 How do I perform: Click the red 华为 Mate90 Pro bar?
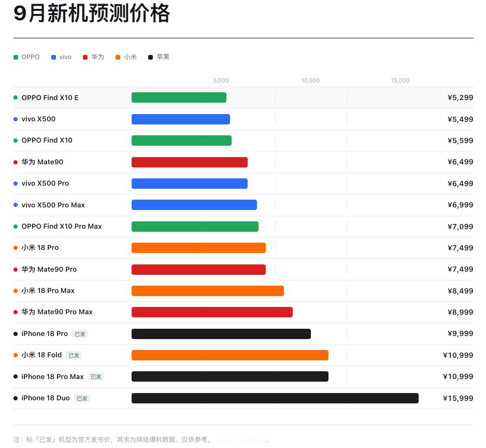click(198, 270)
